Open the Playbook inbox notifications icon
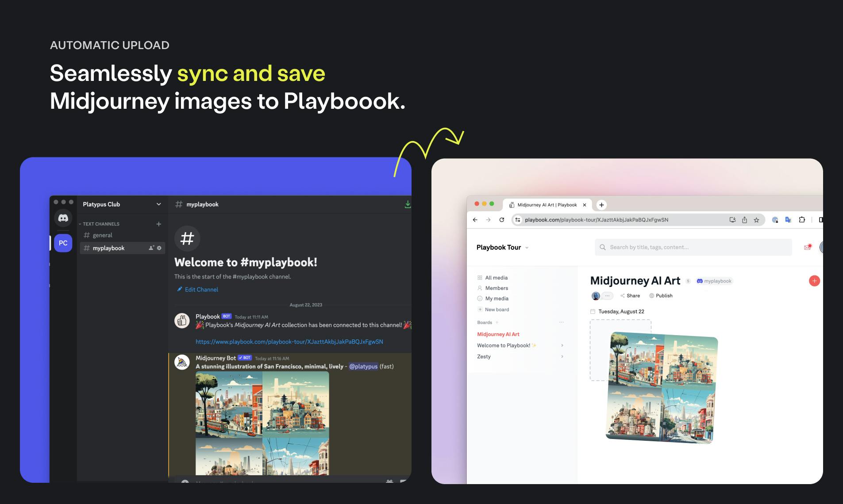 tap(808, 247)
